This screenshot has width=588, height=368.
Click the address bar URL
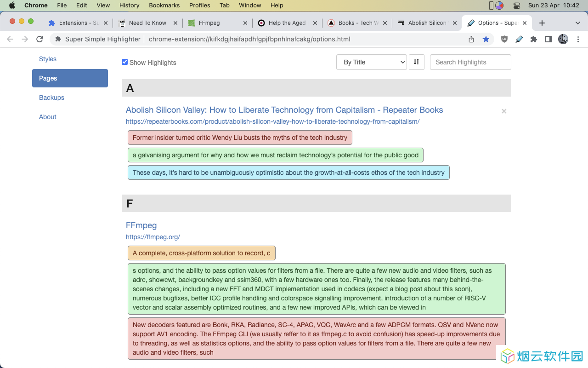click(x=249, y=39)
